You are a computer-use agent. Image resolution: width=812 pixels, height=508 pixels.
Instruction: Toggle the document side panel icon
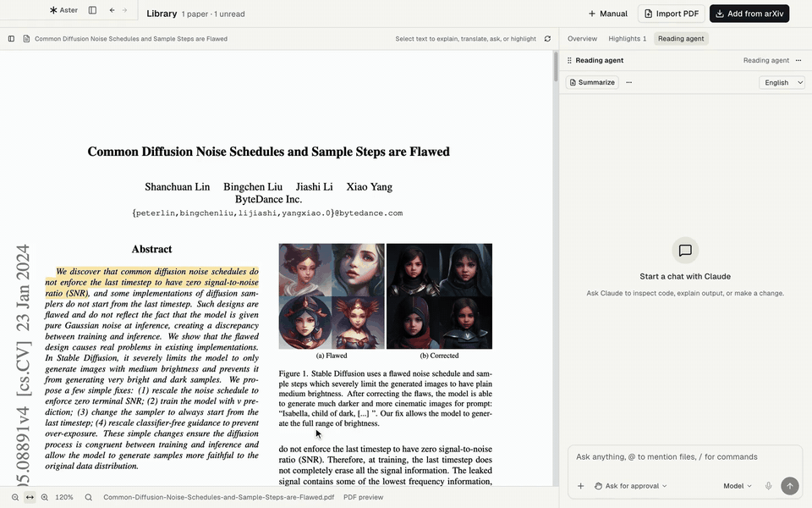pos(11,39)
